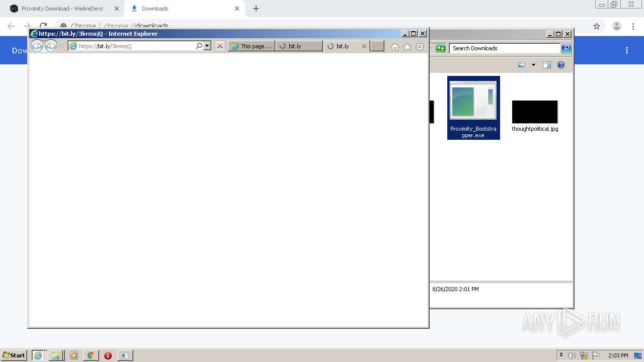Click the 2:03 PM taskbar clock

point(618,355)
